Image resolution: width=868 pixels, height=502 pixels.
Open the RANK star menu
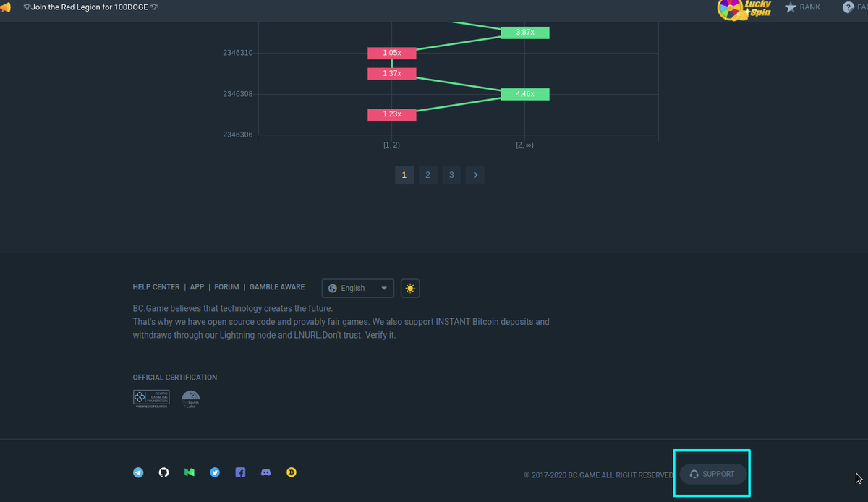(x=803, y=7)
